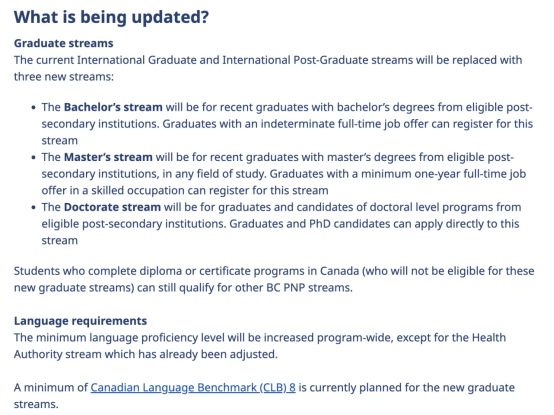
Task: Click the bold "Doctorate stream" text
Action: pyautogui.click(x=112, y=207)
